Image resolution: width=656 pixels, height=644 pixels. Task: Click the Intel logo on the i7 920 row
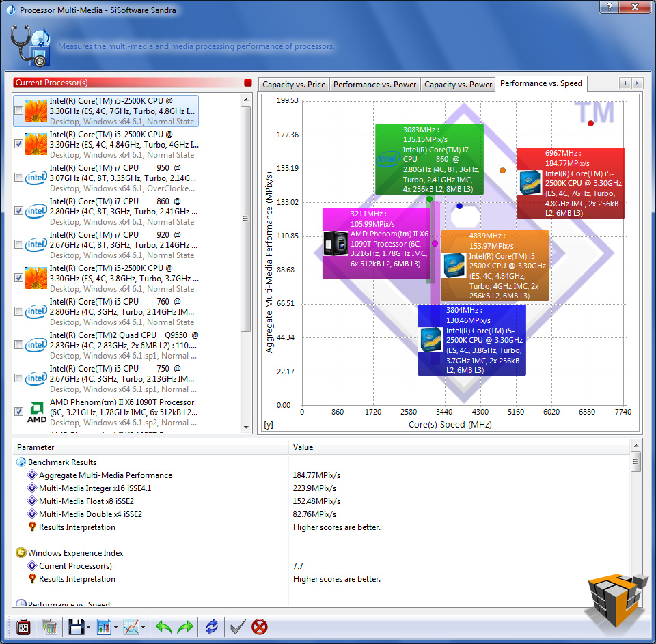click(36, 244)
